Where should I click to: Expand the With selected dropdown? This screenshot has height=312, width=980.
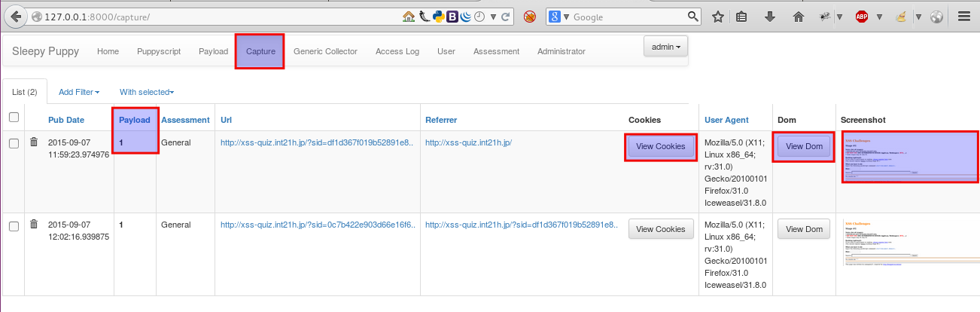point(147,92)
